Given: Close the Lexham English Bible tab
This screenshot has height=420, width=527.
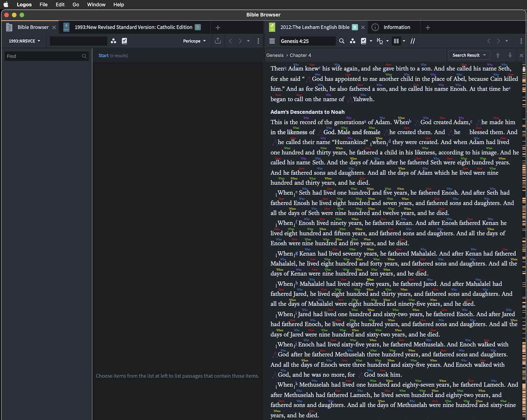Looking at the screenshot, I should (363, 27).
